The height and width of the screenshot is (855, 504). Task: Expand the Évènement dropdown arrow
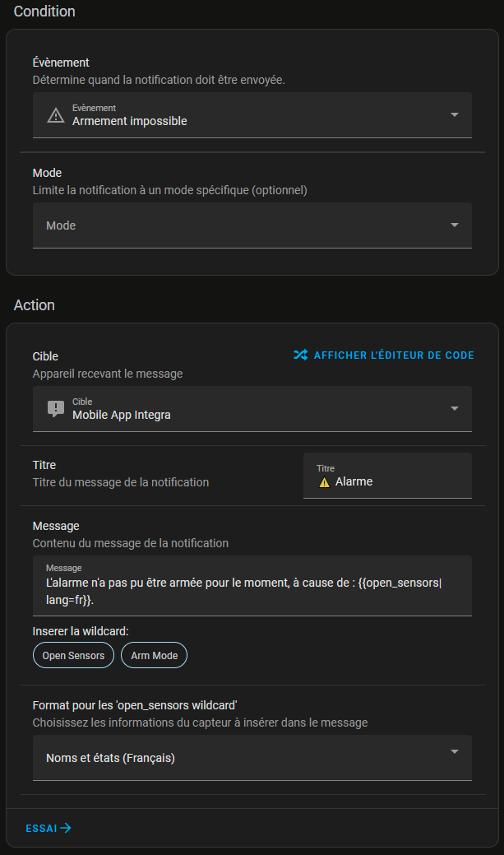[455, 114]
